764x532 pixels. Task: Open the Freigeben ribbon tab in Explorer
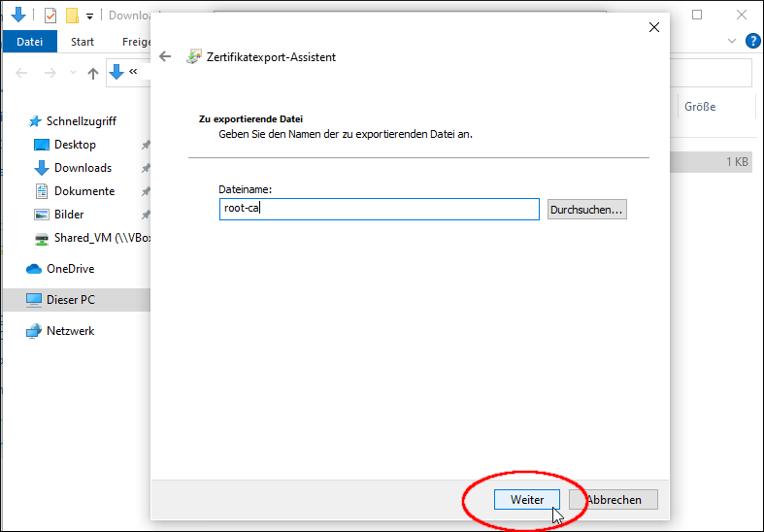[x=137, y=42]
